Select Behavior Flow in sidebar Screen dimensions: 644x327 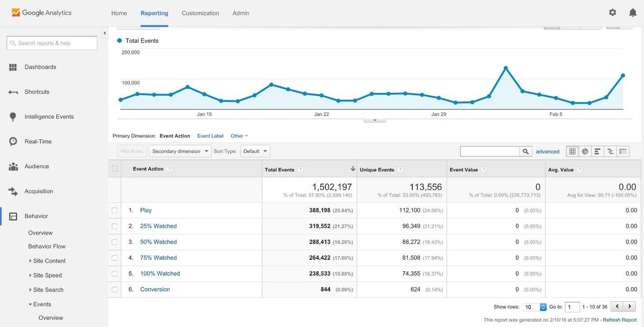pos(47,246)
